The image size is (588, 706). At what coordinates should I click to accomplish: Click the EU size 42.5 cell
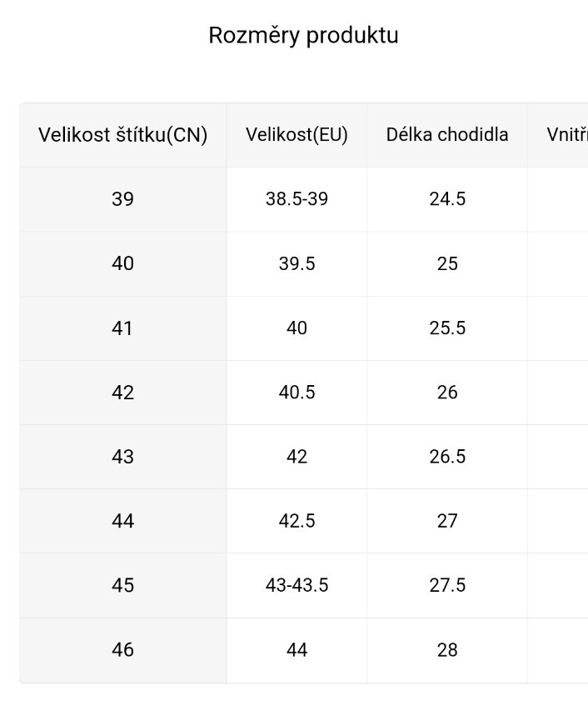[296, 521]
